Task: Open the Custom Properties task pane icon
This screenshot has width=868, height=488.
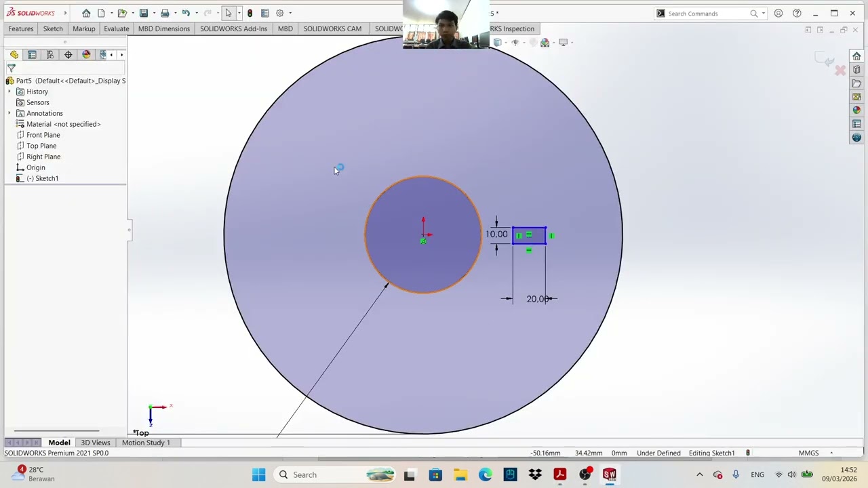Action: [856, 124]
